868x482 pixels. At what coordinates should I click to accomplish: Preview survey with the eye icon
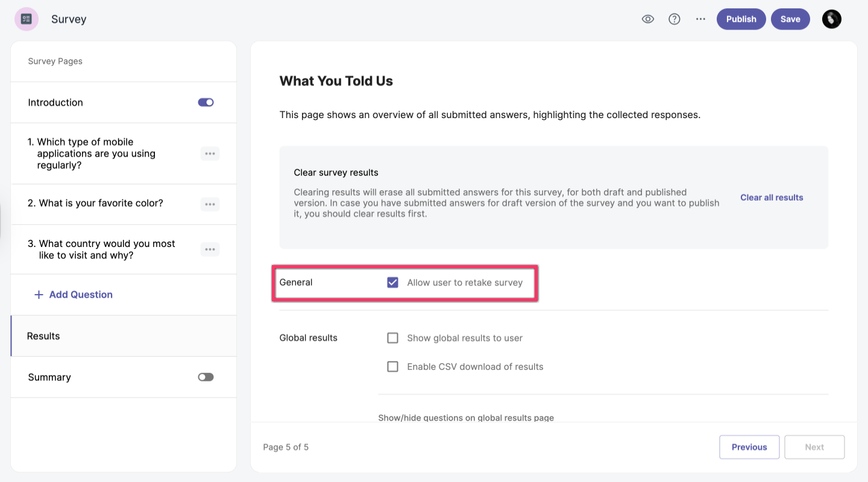pos(648,19)
